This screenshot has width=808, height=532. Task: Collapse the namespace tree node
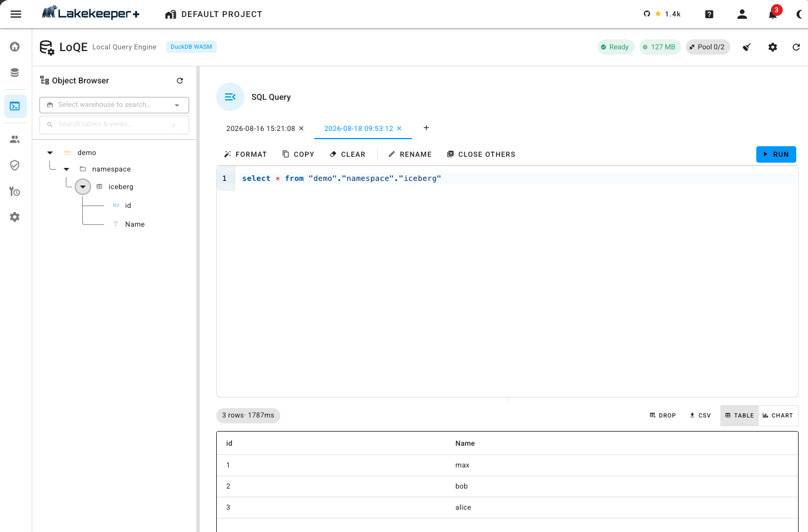(66, 169)
